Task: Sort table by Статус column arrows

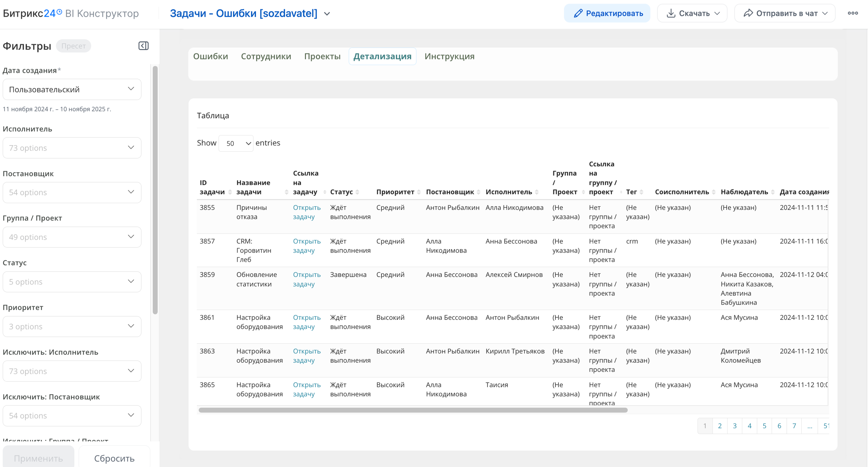Action: [357, 192]
